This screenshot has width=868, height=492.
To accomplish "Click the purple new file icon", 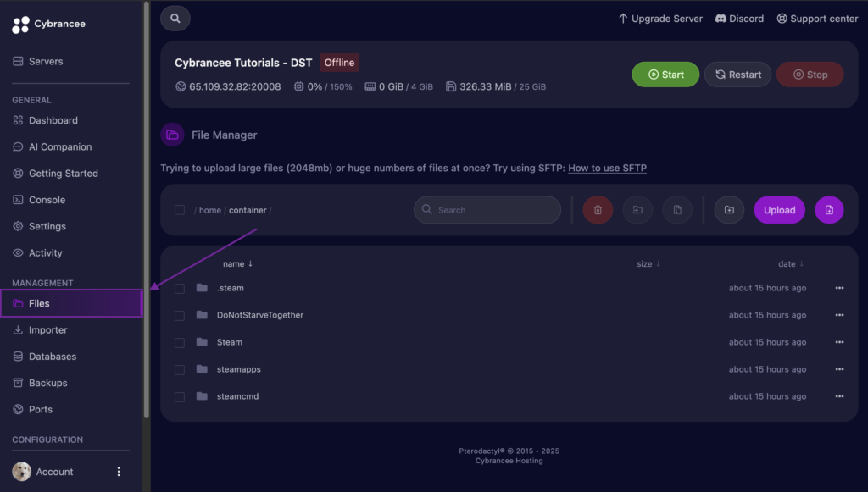I will (x=829, y=210).
